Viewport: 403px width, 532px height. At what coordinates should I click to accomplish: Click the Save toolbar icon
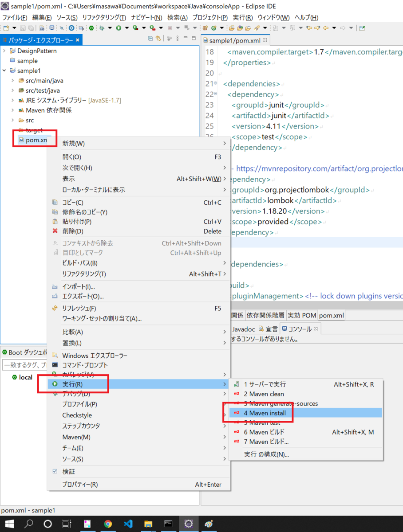coord(23,28)
